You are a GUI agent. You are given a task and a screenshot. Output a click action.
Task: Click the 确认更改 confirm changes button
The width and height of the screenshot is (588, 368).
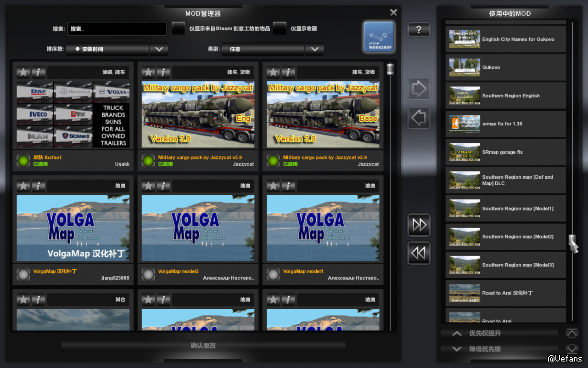click(x=203, y=345)
